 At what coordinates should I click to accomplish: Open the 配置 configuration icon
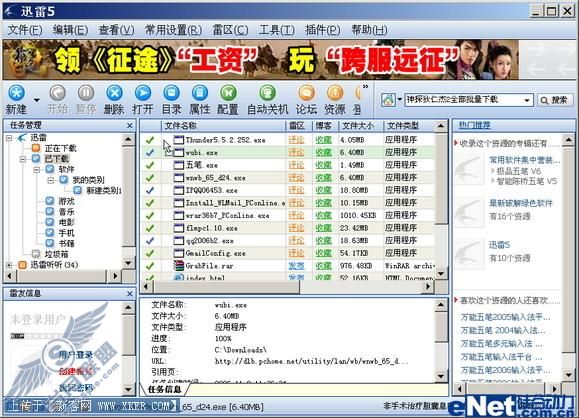[x=228, y=93]
